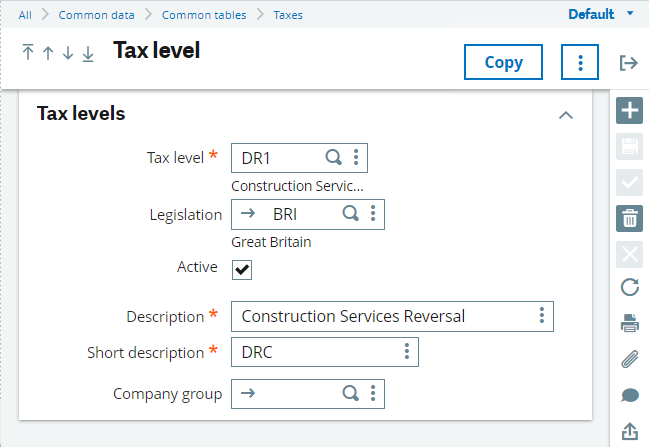
Task: Click the save disk icon
Action: coord(630,147)
